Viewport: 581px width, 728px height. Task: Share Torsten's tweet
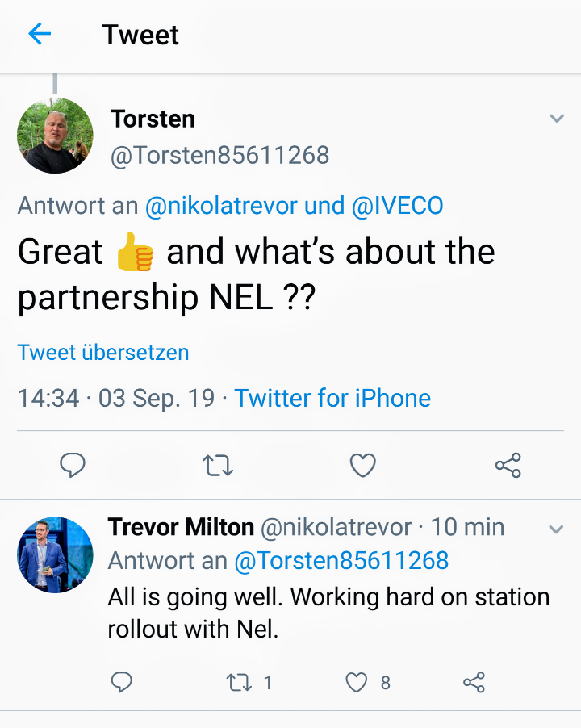508,465
